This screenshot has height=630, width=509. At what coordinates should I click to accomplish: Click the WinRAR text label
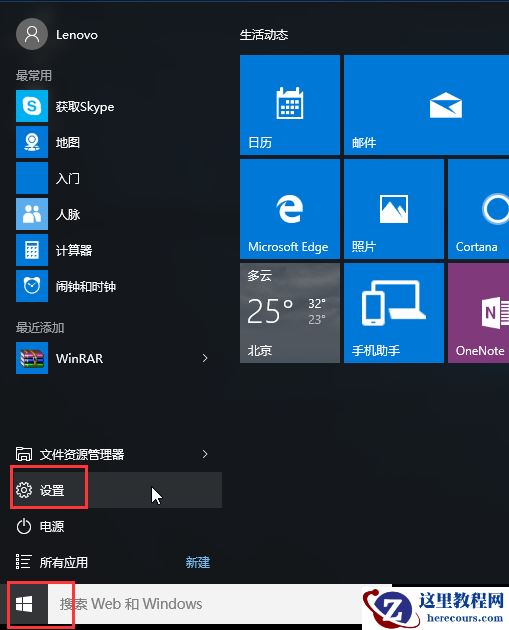coord(80,358)
